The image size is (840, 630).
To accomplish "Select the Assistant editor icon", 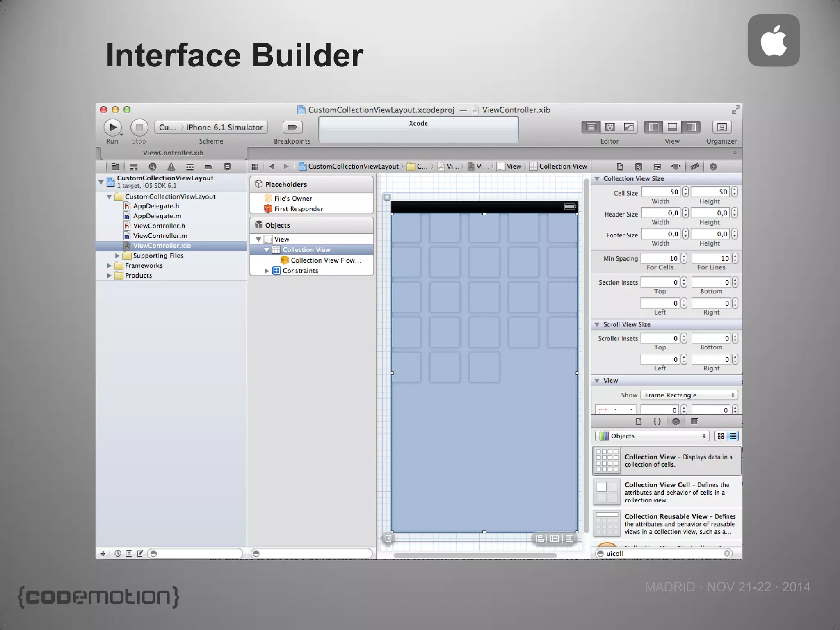I will (610, 127).
